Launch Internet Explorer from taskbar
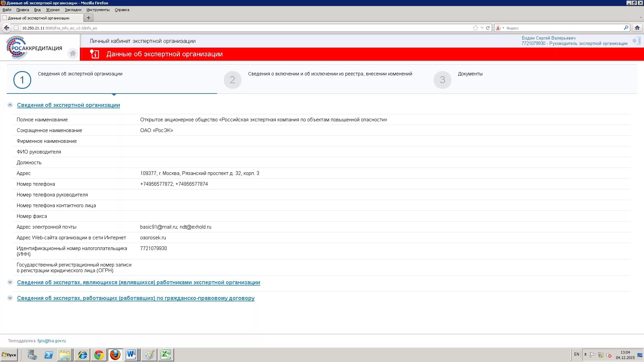This screenshot has height=362, width=644. 82,355
